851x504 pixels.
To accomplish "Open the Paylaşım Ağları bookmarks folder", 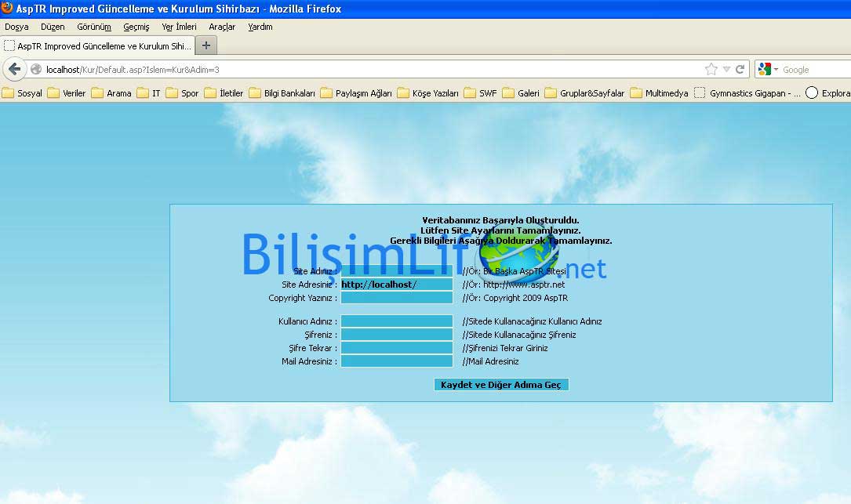I will (356, 93).
